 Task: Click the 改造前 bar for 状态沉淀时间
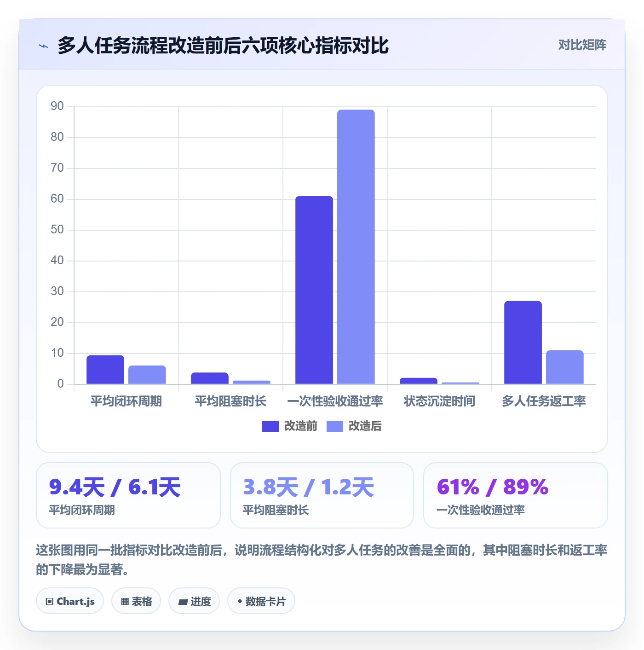tap(419, 381)
